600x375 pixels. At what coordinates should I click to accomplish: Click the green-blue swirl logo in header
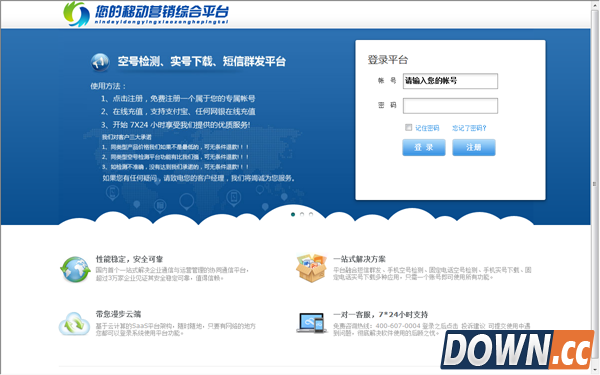coord(77,14)
